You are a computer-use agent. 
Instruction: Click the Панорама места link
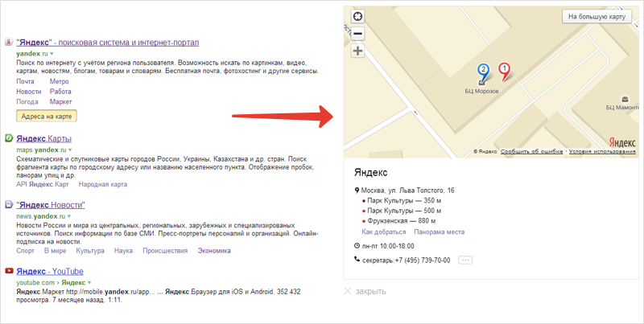439,232
